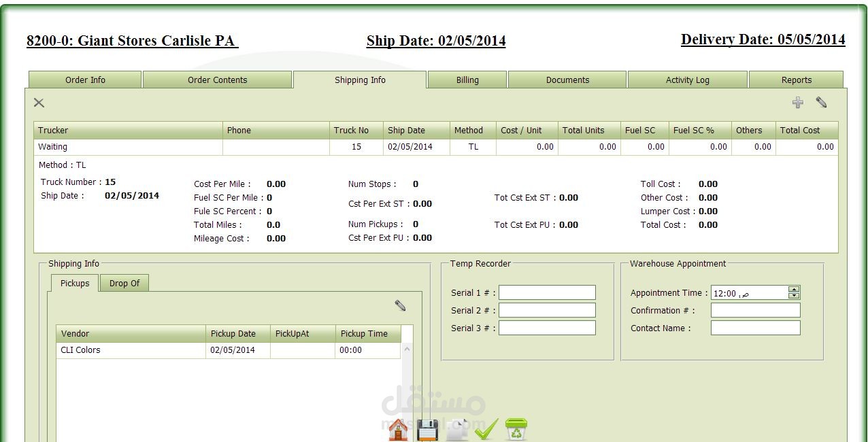
Task: Click the plus add icon above trucker table
Action: [x=797, y=103]
